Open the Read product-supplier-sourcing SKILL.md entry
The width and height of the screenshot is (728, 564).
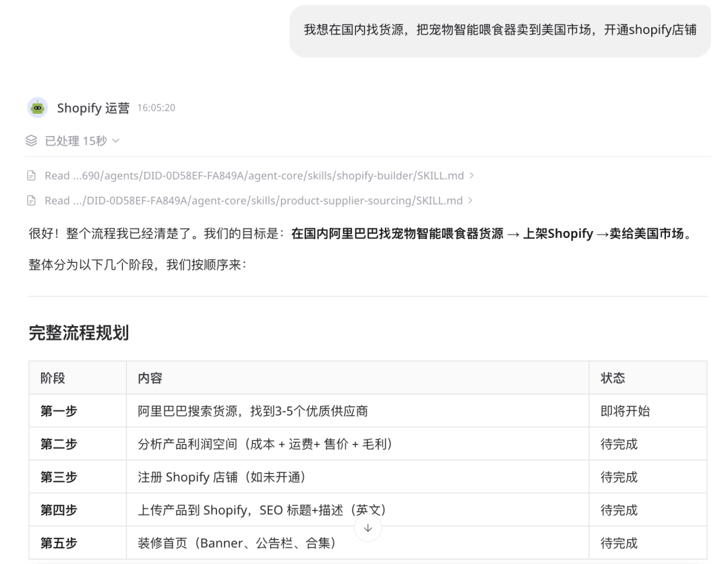coord(254,201)
